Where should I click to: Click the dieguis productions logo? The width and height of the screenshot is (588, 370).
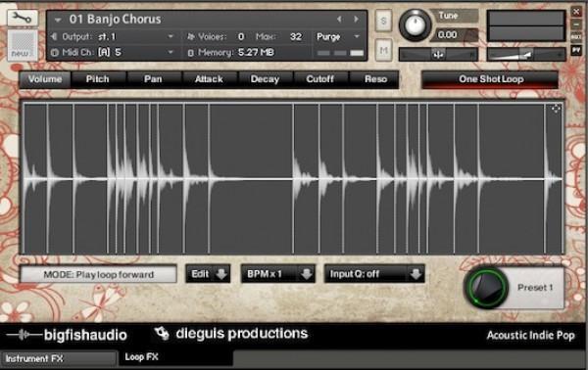[230, 334]
